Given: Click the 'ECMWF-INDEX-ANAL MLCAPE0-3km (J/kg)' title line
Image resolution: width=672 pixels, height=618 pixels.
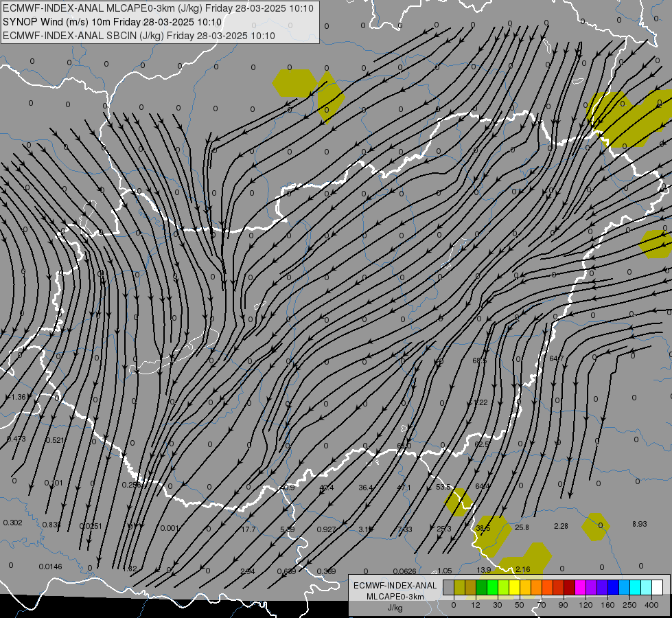Looking at the screenshot, I should pos(158,8).
